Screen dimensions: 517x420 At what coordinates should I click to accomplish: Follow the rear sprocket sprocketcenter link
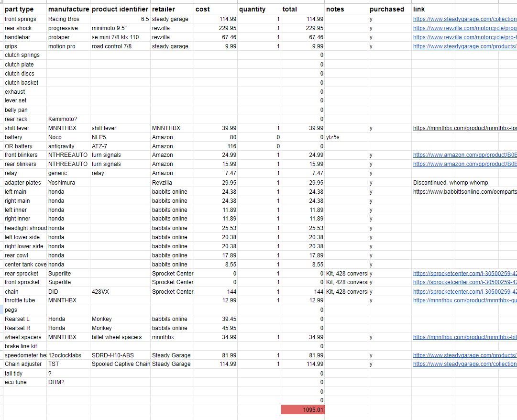click(465, 274)
